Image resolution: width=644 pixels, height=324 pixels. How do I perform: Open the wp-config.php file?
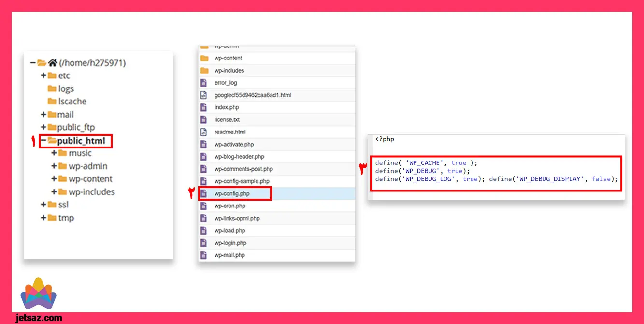pyautogui.click(x=232, y=193)
